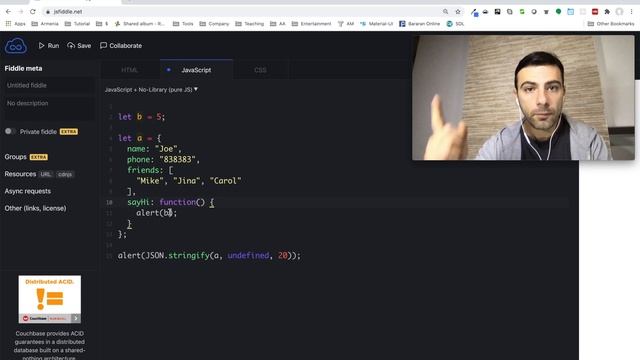The width and height of the screenshot is (640, 360).
Task: Select the JavaScript tab
Action: (x=196, y=70)
